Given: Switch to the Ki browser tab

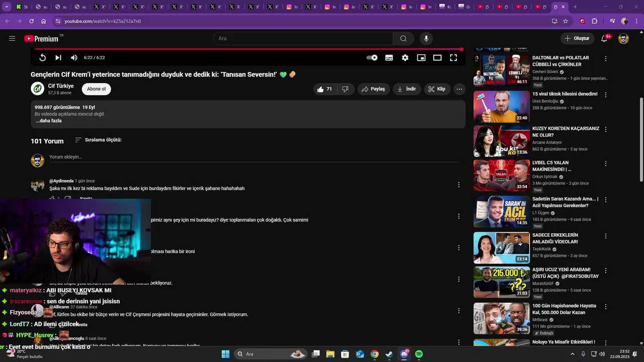Looking at the screenshot, I should click(445, 7).
